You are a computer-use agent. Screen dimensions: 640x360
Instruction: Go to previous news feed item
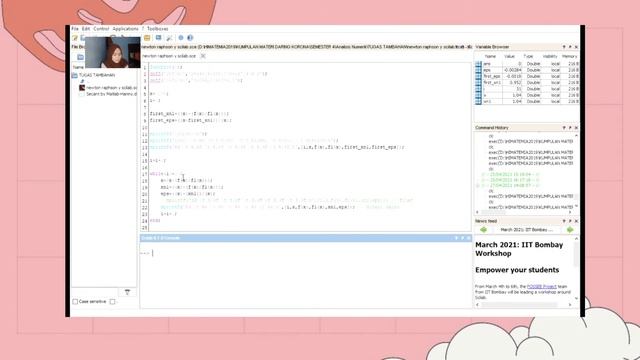click(x=484, y=230)
